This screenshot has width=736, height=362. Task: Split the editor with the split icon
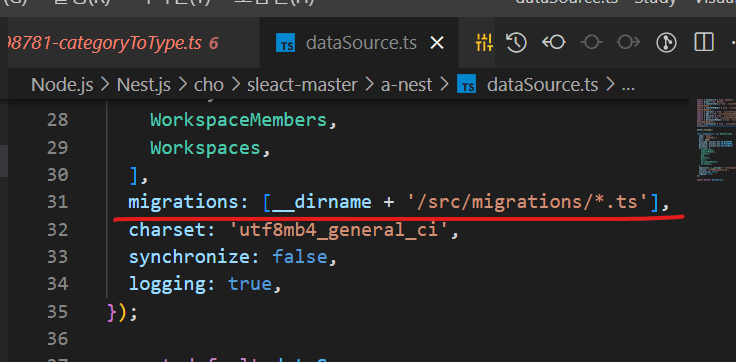704,43
